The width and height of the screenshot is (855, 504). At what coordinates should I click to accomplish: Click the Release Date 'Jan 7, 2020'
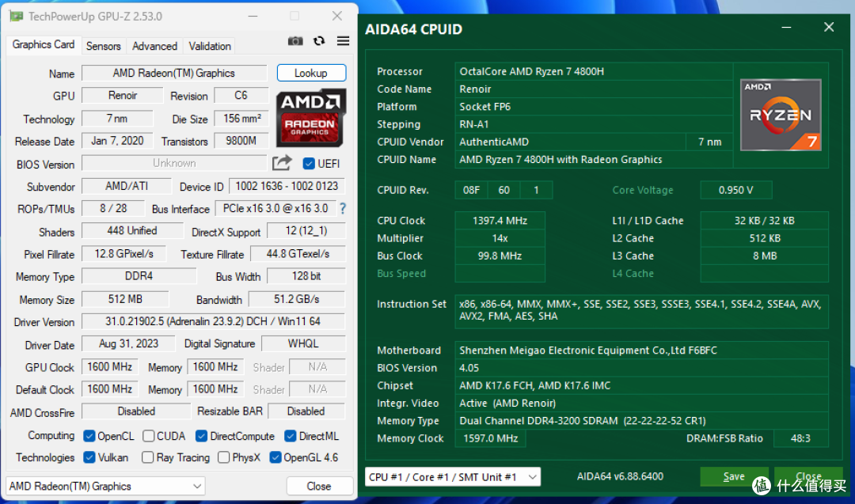(x=117, y=141)
